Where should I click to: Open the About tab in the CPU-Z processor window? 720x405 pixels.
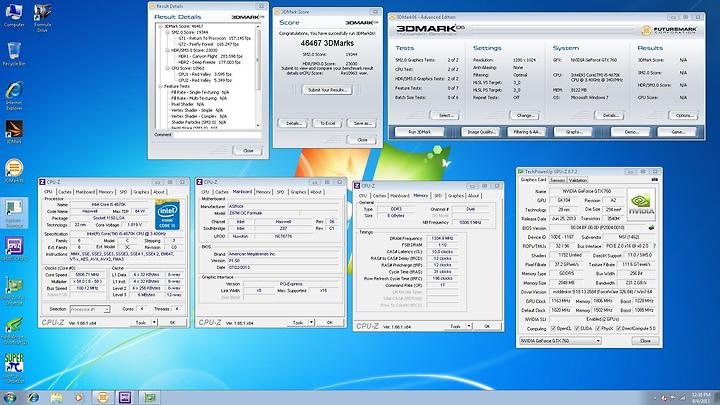(x=159, y=192)
